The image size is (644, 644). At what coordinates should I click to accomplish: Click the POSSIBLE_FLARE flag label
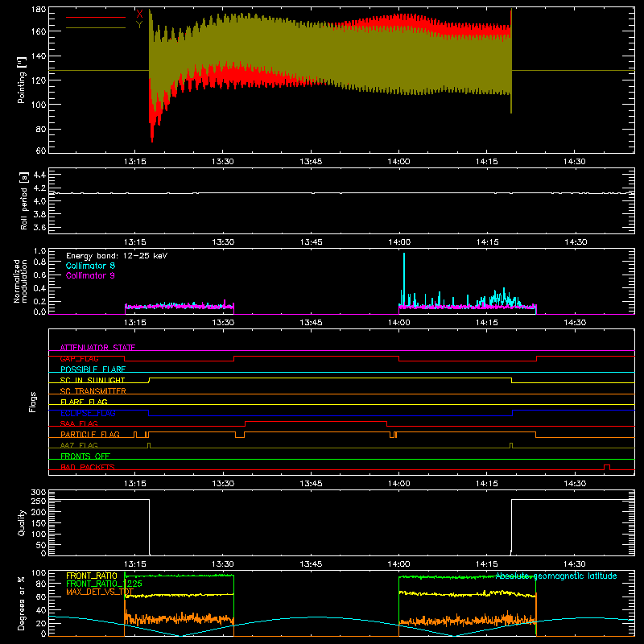coord(93,369)
